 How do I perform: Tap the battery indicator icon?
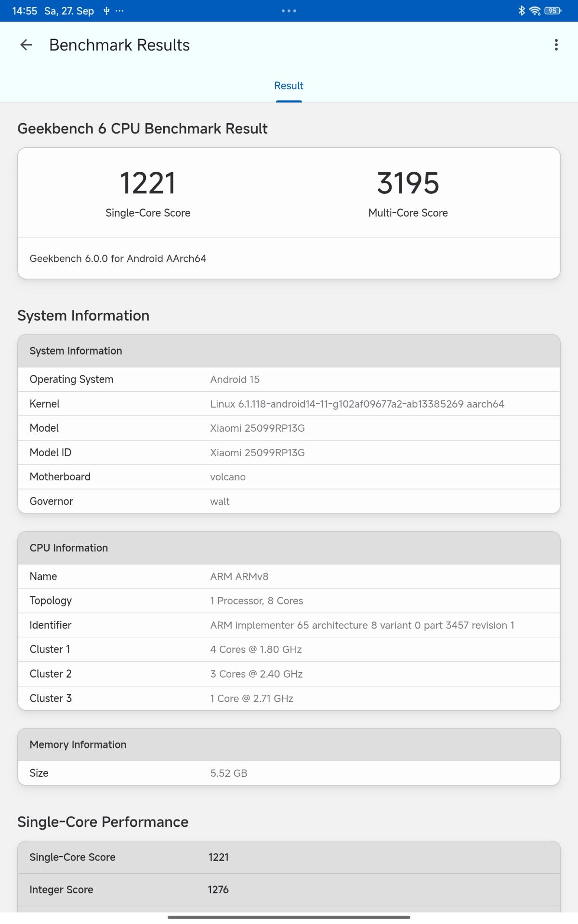point(552,11)
